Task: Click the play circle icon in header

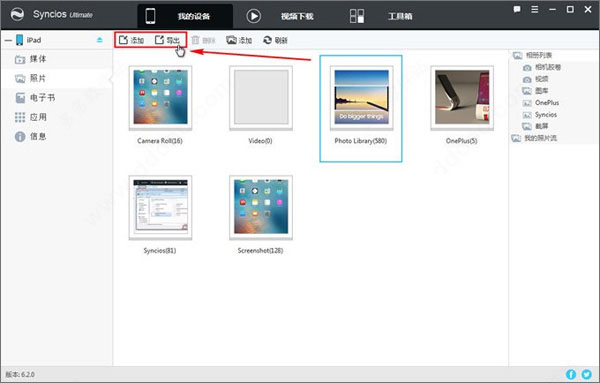Action: [253, 16]
